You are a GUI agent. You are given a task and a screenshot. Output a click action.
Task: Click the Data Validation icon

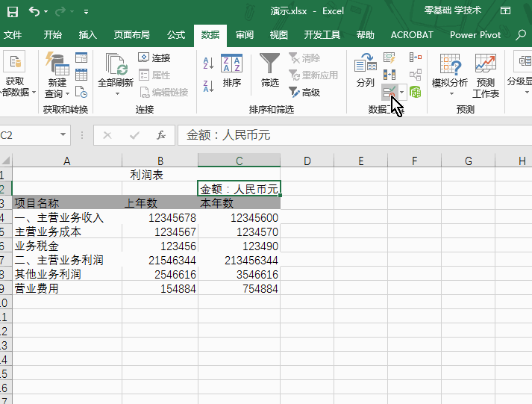(x=389, y=92)
